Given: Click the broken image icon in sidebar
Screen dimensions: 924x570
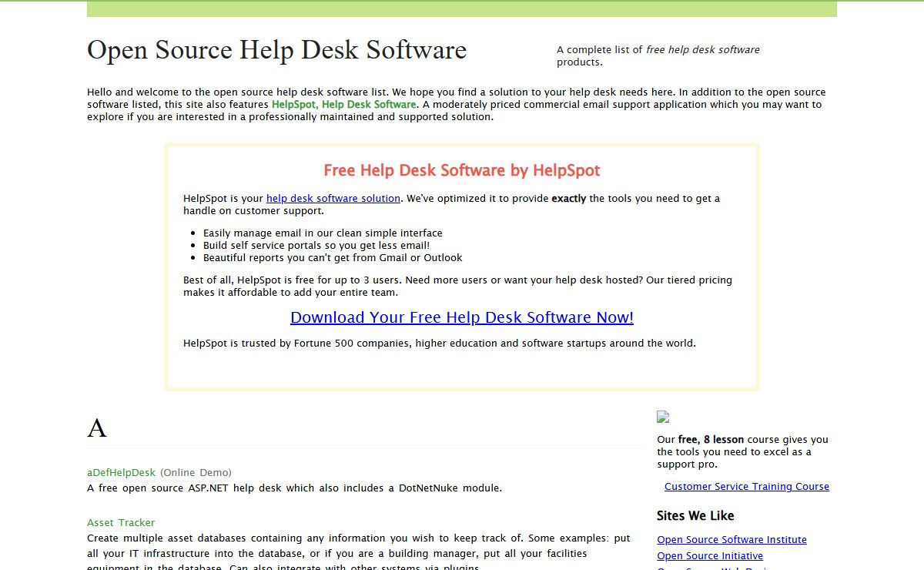Looking at the screenshot, I should click(663, 417).
